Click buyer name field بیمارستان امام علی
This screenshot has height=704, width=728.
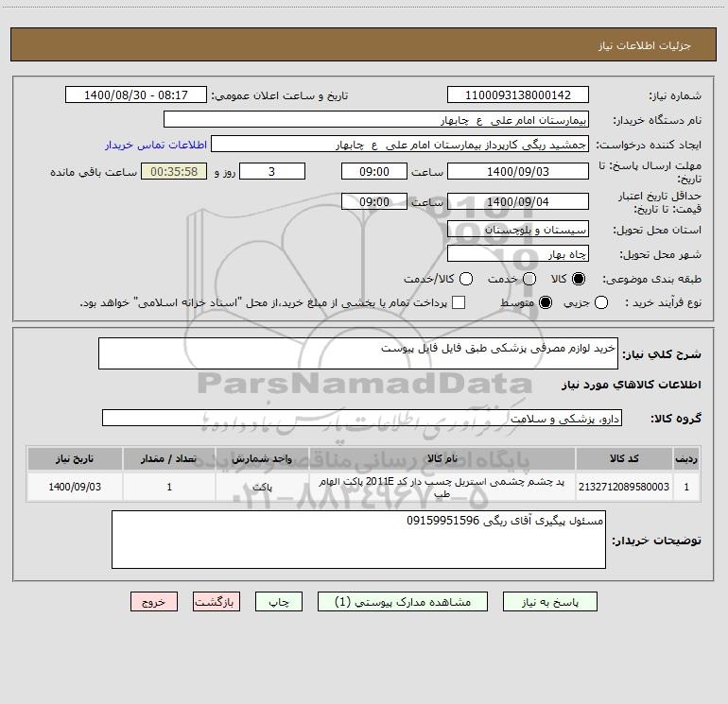[x=376, y=120]
